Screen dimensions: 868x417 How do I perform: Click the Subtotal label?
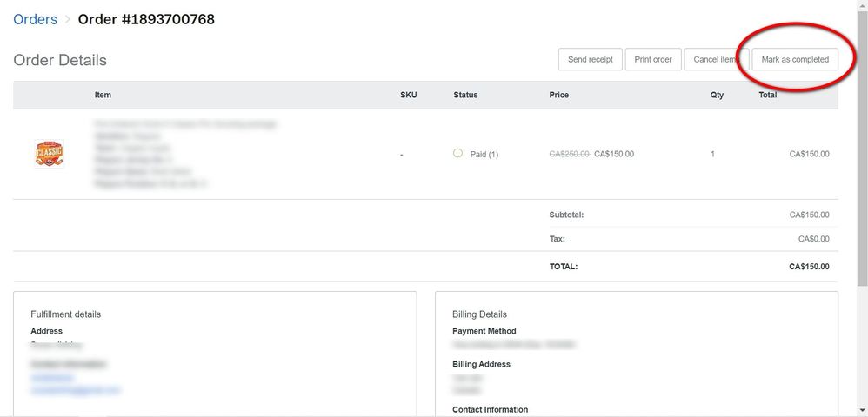coord(566,215)
